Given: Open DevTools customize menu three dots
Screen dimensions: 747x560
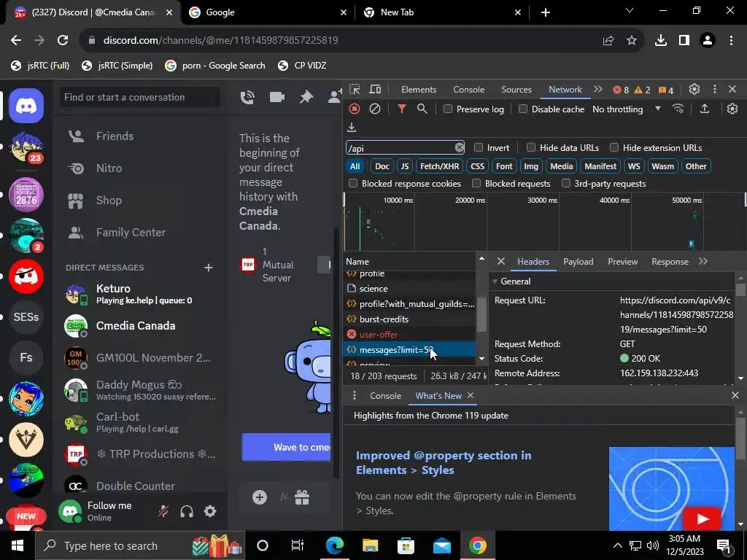Looking at the screenshot, I should click(715, 90).
